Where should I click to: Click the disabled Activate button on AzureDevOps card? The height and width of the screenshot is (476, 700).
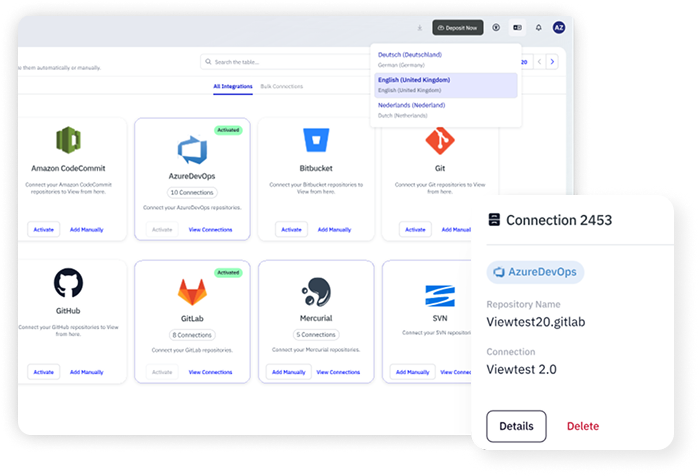point(162,230)
